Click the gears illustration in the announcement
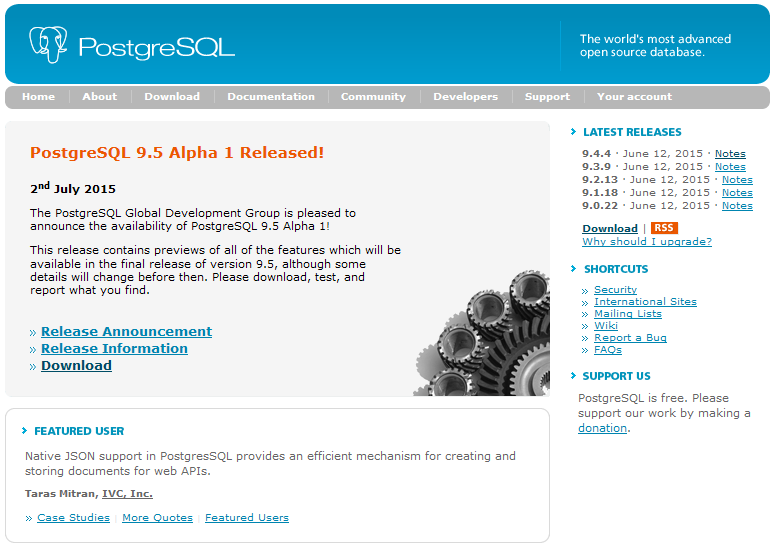 (x=483, y=333)
